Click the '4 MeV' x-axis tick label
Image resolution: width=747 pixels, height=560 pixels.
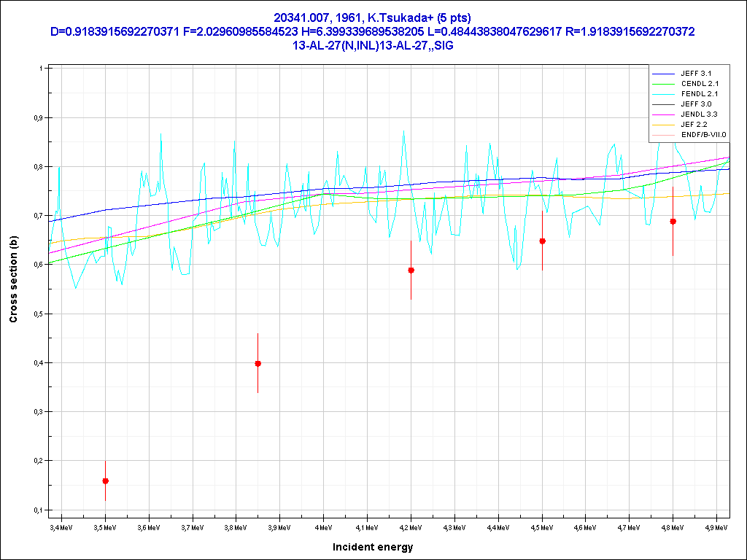click(x=322, y=526)
